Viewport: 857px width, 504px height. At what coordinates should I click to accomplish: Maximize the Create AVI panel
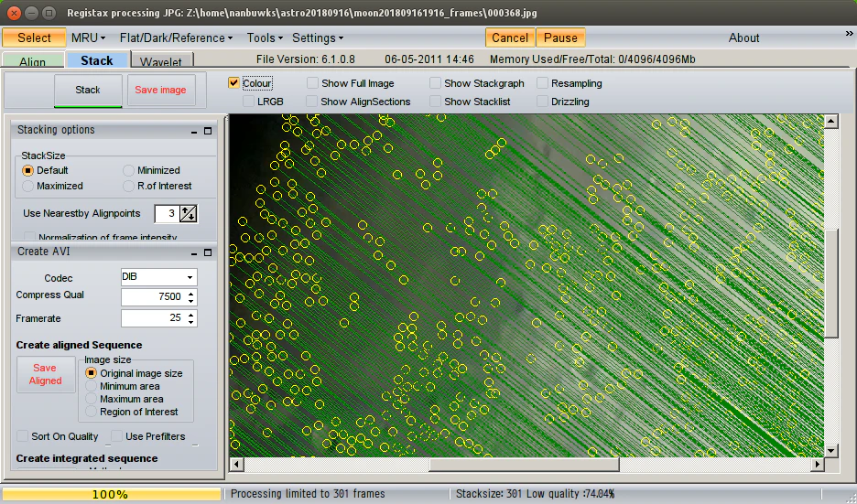(x=208, y=252)
